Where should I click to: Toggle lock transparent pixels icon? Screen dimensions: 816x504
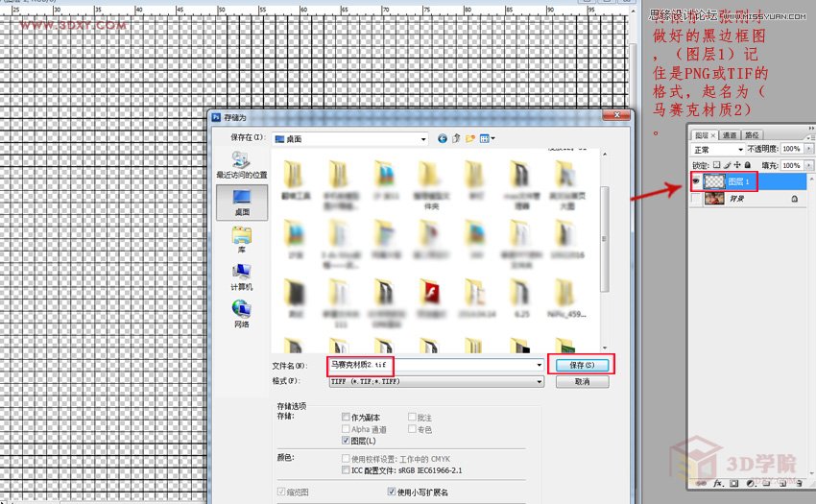pyautogui.click(x=716, y=165)
